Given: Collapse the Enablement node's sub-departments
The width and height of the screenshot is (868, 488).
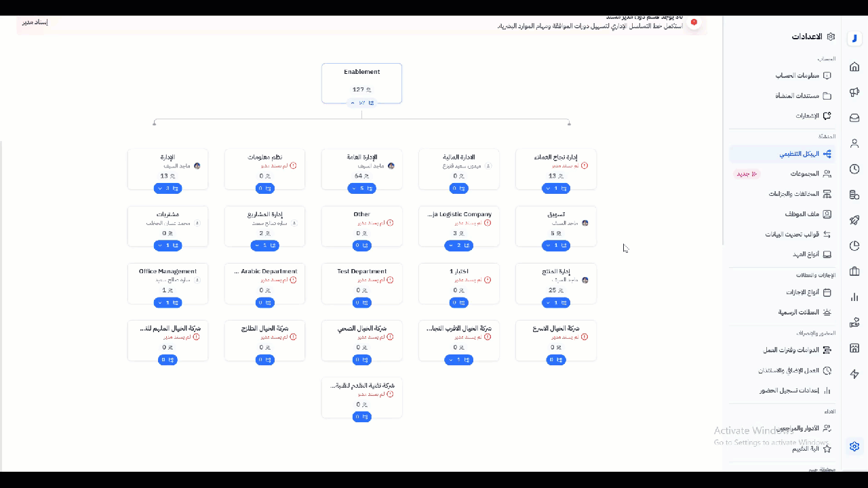Looking at the screenshot, I should (x=361, y=103).
